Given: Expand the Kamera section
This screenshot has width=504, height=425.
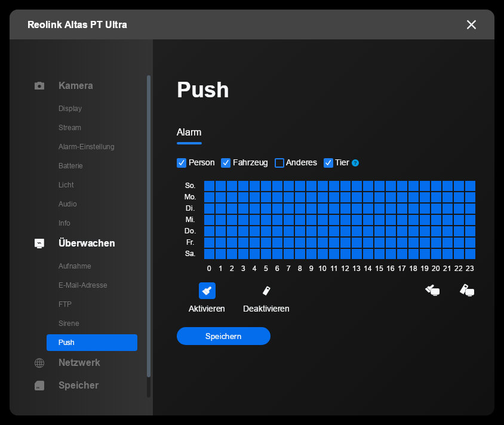Looking at the screenshot, I should click(76, 86).
